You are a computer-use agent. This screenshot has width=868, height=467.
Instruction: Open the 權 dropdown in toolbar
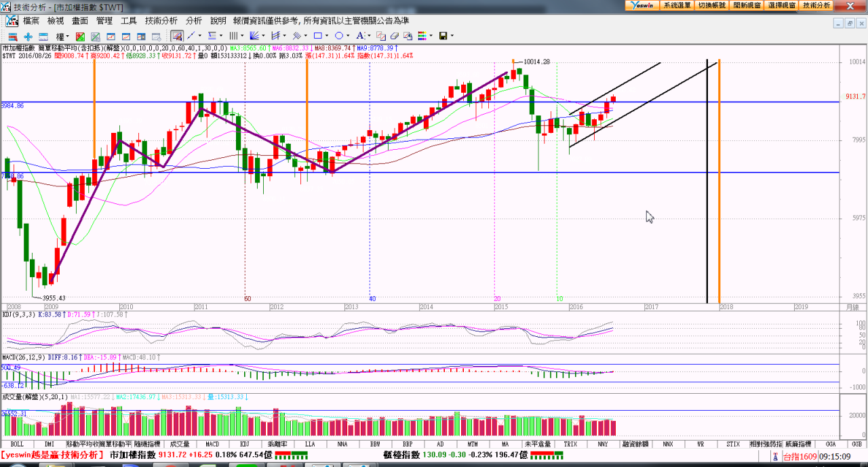(x=62, y=36)
